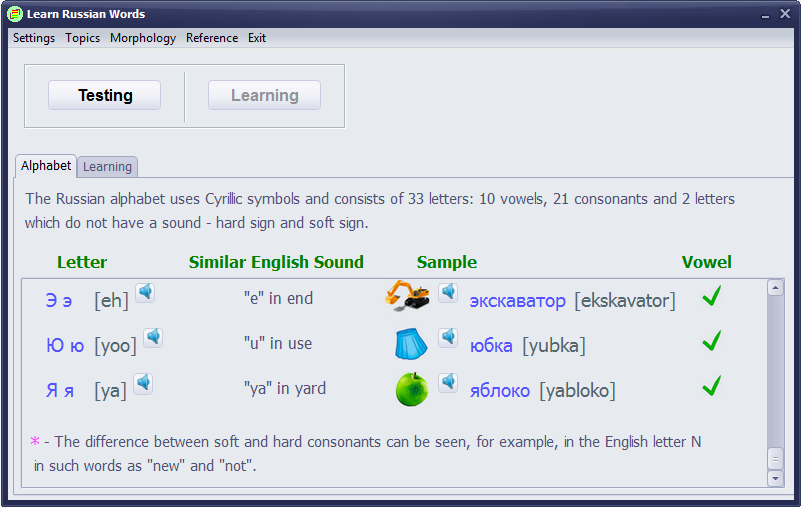
Task: Click the Testing button
Action: 105,95
